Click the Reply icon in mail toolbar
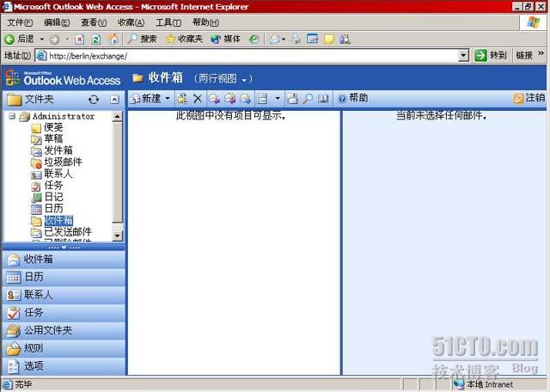The image size is (550, 392). pyautogui.click(x=214, y=99)
